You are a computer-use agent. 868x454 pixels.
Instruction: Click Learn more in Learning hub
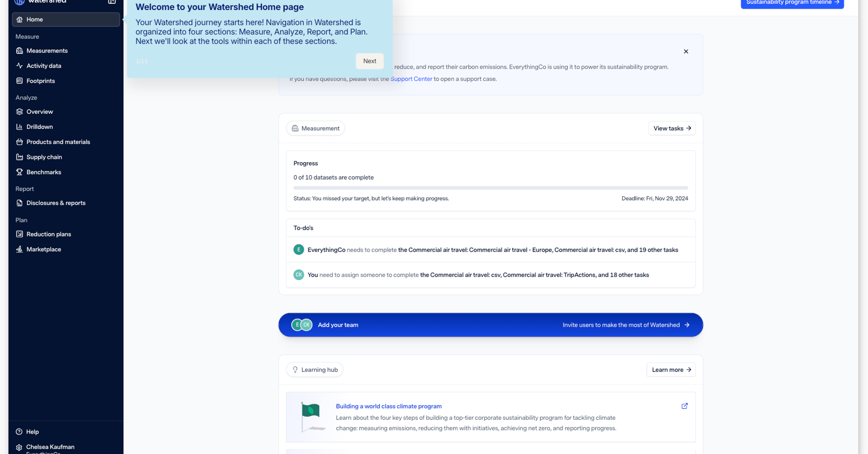[670, 370]
